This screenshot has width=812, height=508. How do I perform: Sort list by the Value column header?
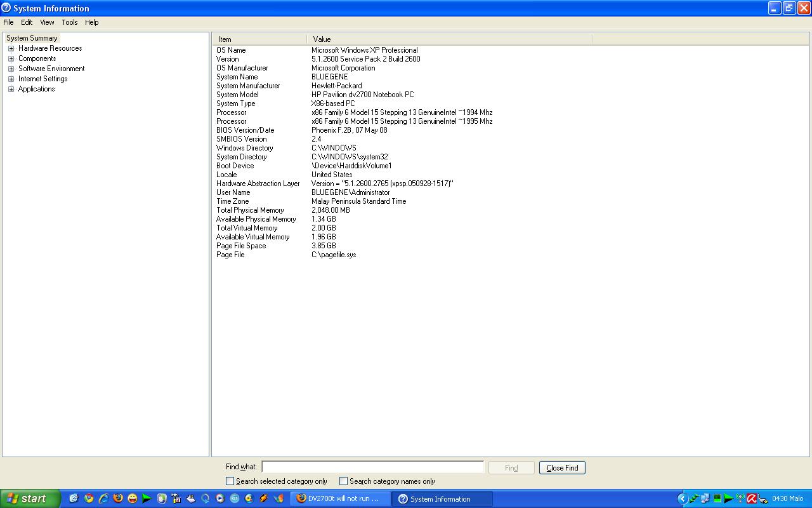tap(449, 39)
